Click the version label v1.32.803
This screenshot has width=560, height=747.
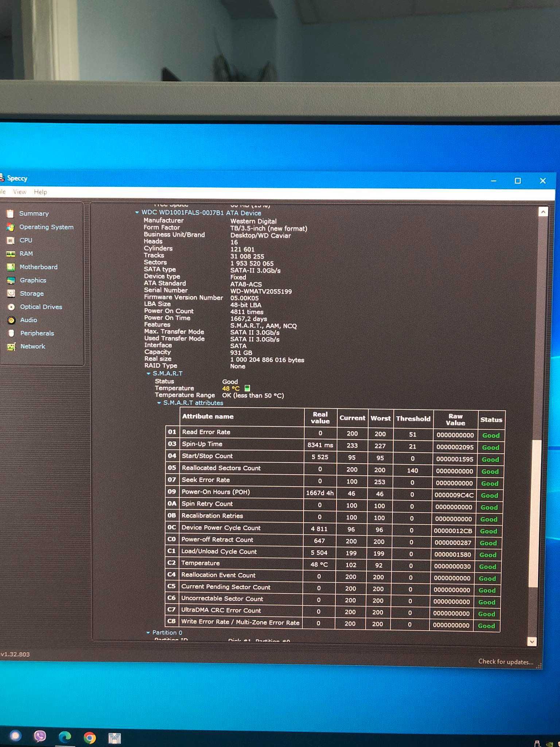pyautogui.click(x=15, y=654)
